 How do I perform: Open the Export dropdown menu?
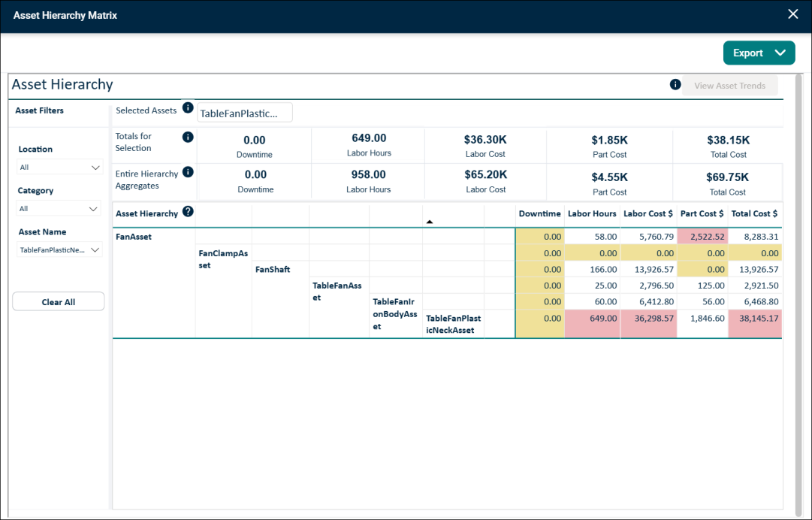point(759,53)
